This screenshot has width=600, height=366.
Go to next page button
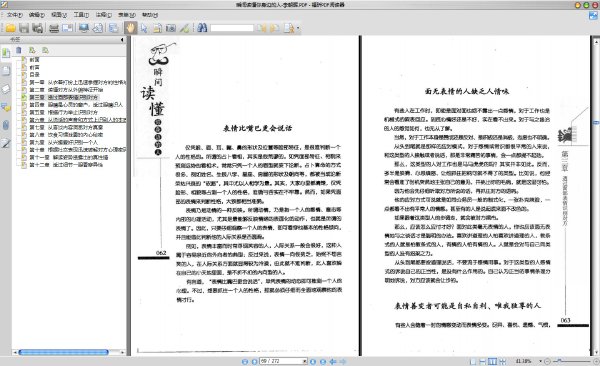[313, 361]
